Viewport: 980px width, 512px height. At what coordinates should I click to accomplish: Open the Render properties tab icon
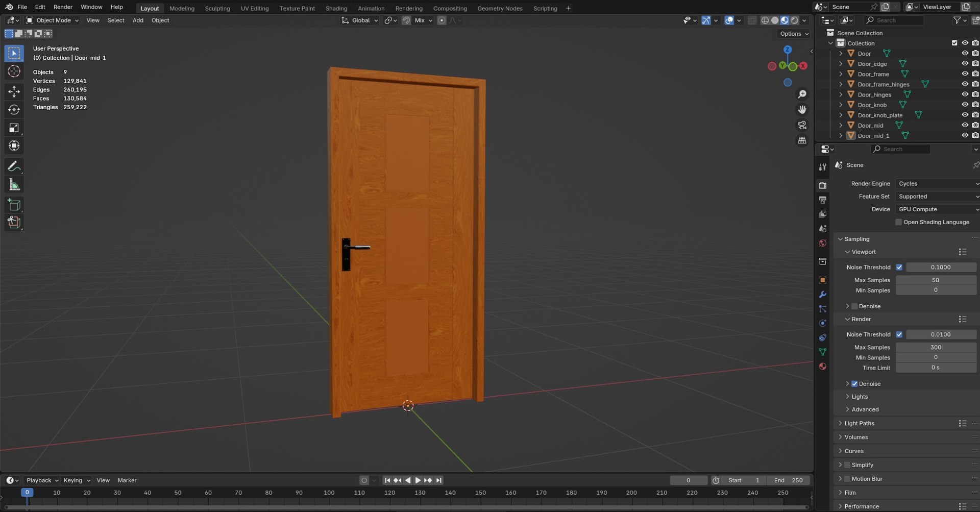point(822,185)
